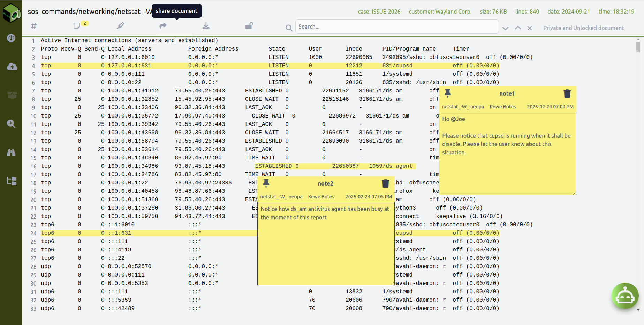644x325 pixels.
Task: Pin note2 with the pushpin icon
Action: click(266, 183)
